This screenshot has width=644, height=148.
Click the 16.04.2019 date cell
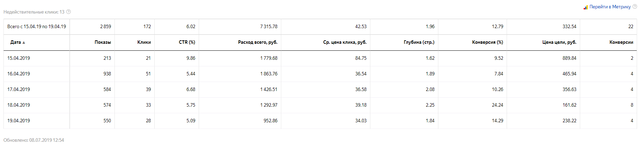coord(19,74)
